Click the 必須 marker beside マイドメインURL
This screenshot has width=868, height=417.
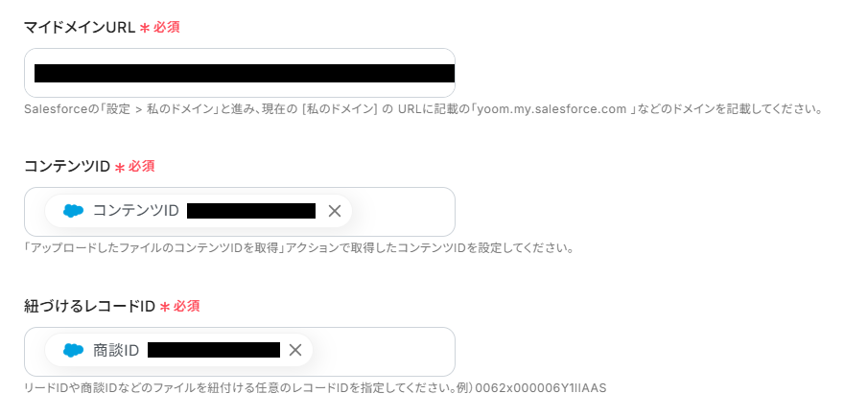pyautogui.click(x=166, y=27)
